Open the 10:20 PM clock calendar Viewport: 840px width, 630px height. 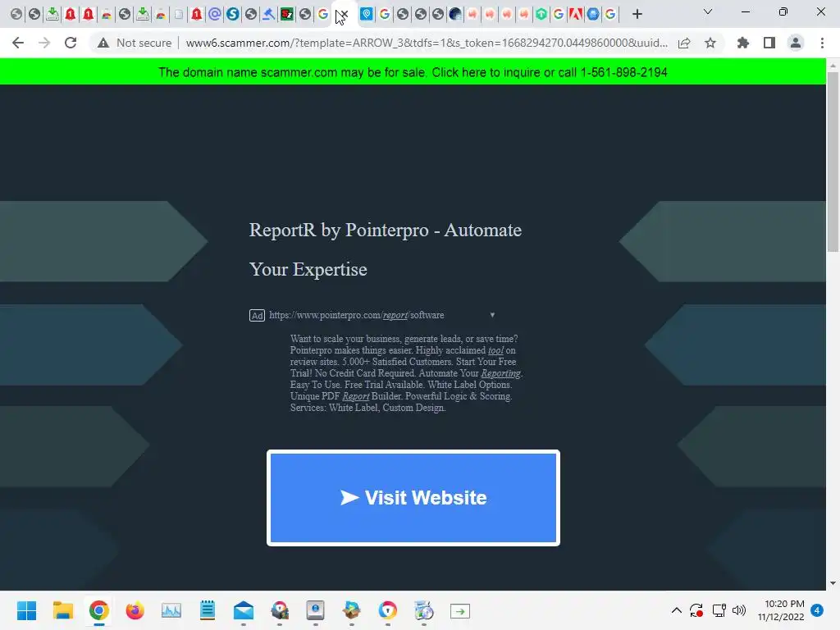[x=781, y=610]
